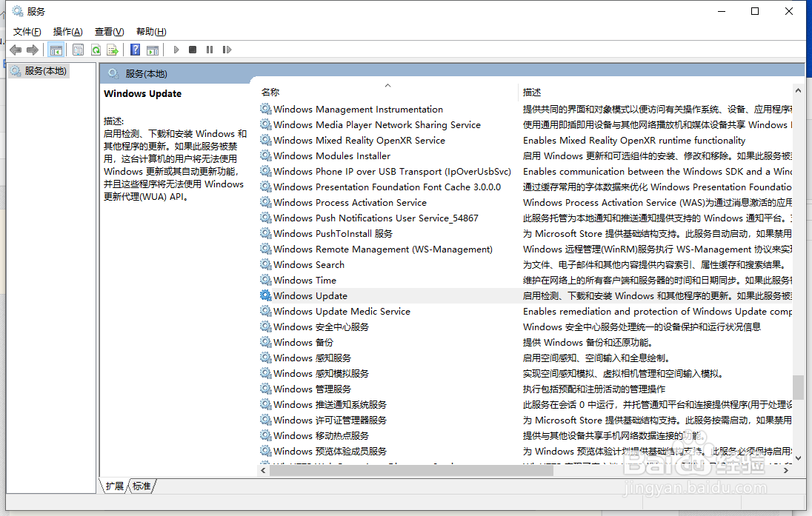
Task: Click gear icon of Windows Update Medic Service
Action: pyautogui.click(x=266, y=311)
